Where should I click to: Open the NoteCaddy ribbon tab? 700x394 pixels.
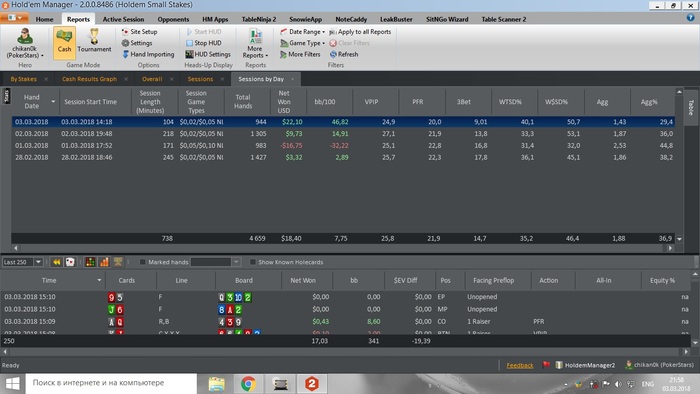[x=351, y=19]
